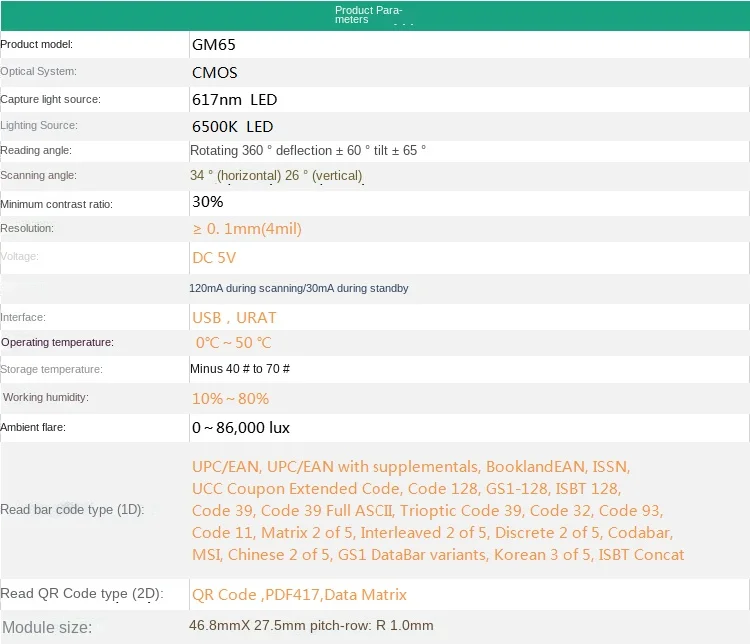Click the line starting 'MSI, Chinese 2 of 5'

pyautogui.click(x=438, y=555)
